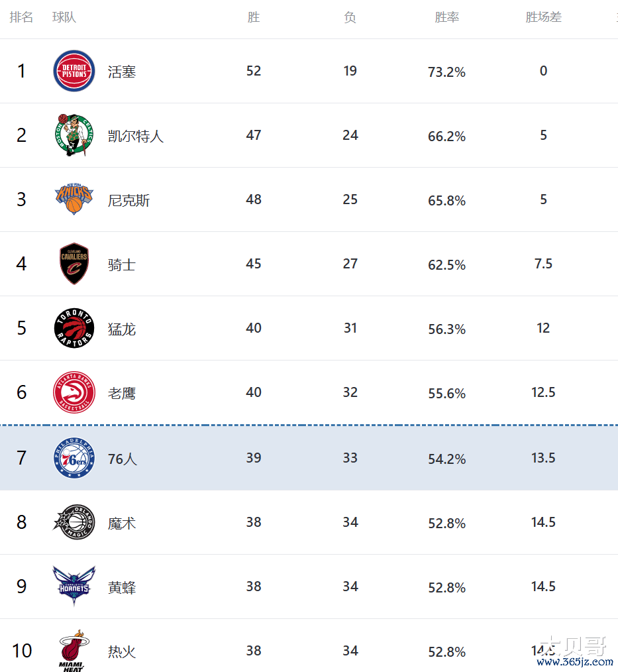Select the Miami Heat logo
This screenshot has height=672, width=618.
[74, 651]
